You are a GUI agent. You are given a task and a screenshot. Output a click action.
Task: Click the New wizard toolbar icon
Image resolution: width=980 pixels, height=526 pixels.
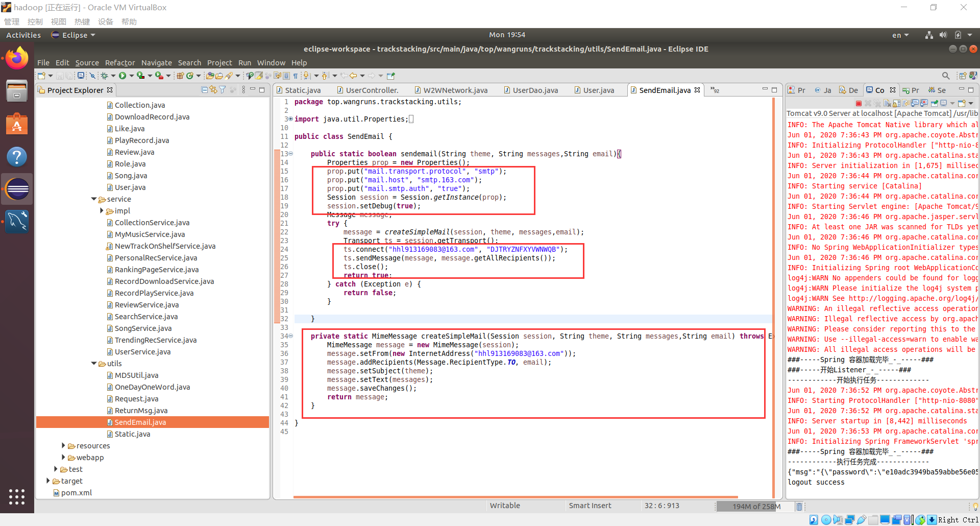click(41, 76)
